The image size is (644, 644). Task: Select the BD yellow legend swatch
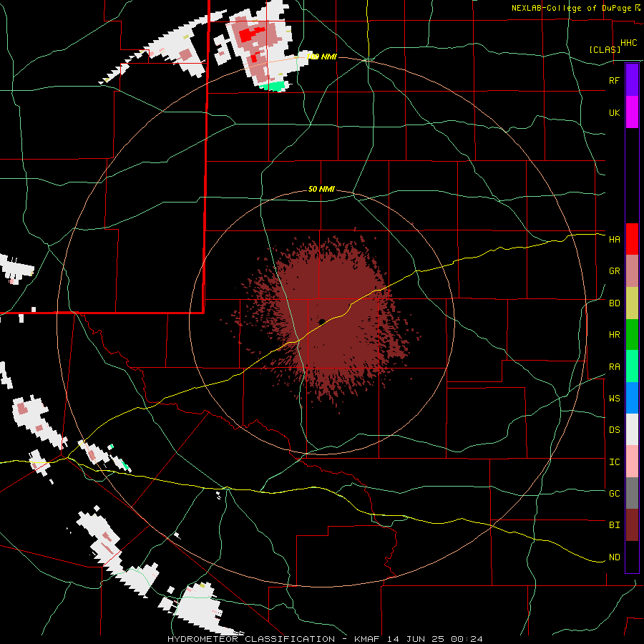(x=632, y=303)
